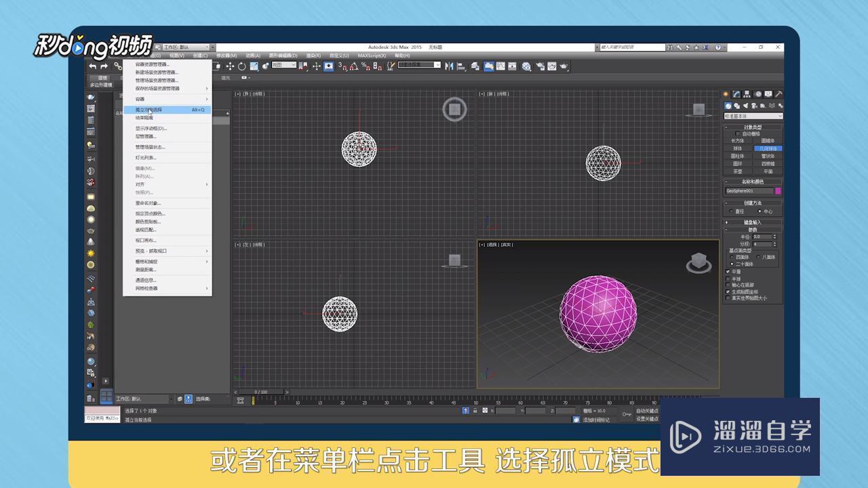Open the 标准基本体 dropdown in Create panel
Viewport: 868px width, 488px height.
(753, 115)
